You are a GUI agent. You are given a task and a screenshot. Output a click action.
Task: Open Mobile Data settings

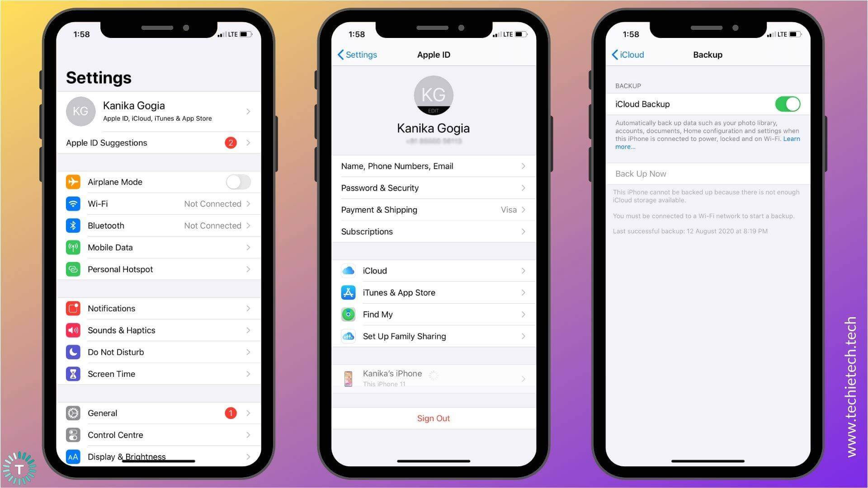[158, 247]
